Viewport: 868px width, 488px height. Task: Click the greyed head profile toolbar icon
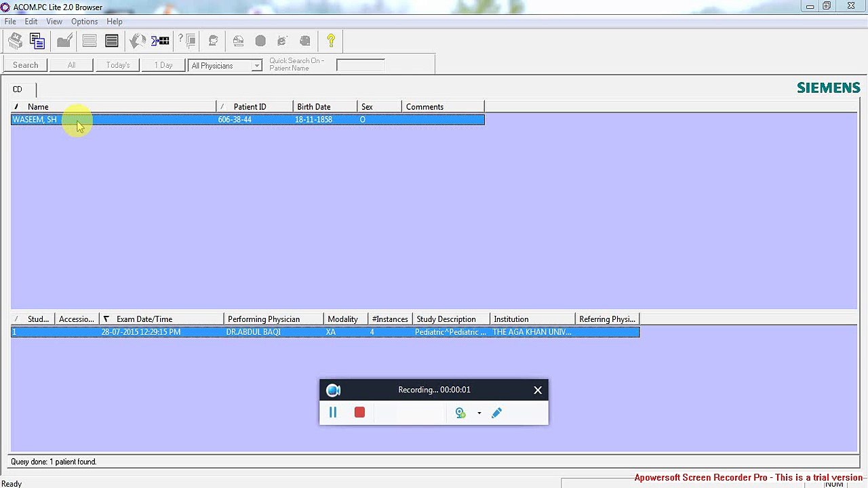tap(213, 41)
